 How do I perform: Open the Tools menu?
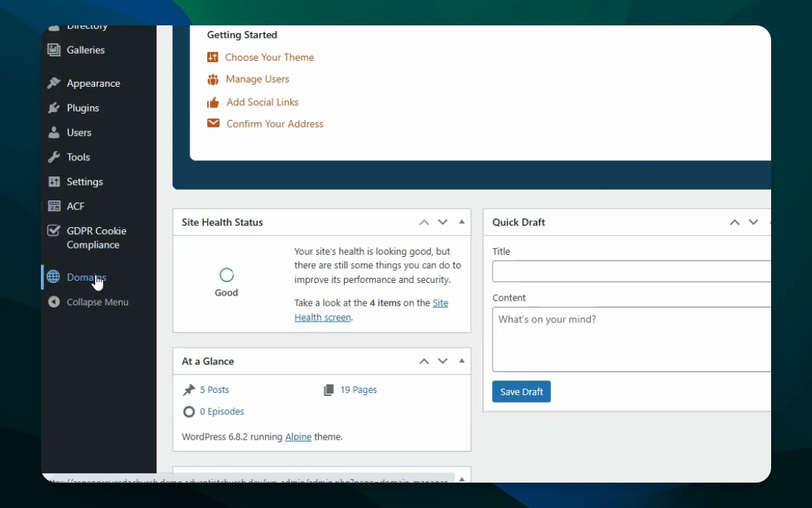(78, 157)
